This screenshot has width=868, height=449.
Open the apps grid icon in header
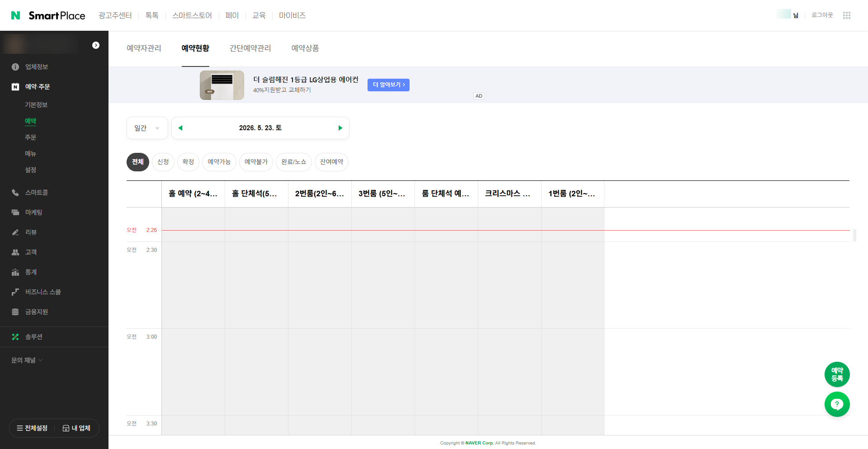click(847, 15)
